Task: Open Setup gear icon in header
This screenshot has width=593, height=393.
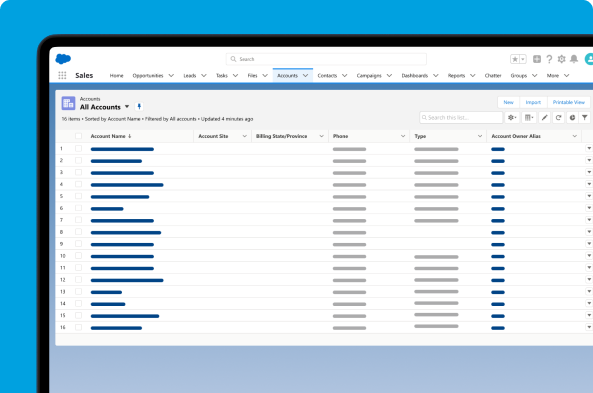Action: coord(562,59)
